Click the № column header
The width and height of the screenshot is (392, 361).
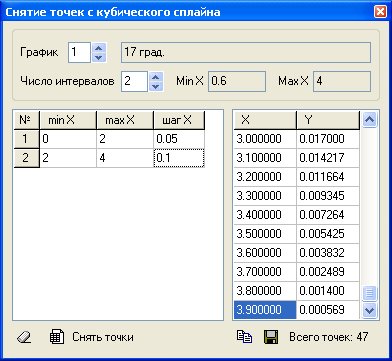pos(26,120)
